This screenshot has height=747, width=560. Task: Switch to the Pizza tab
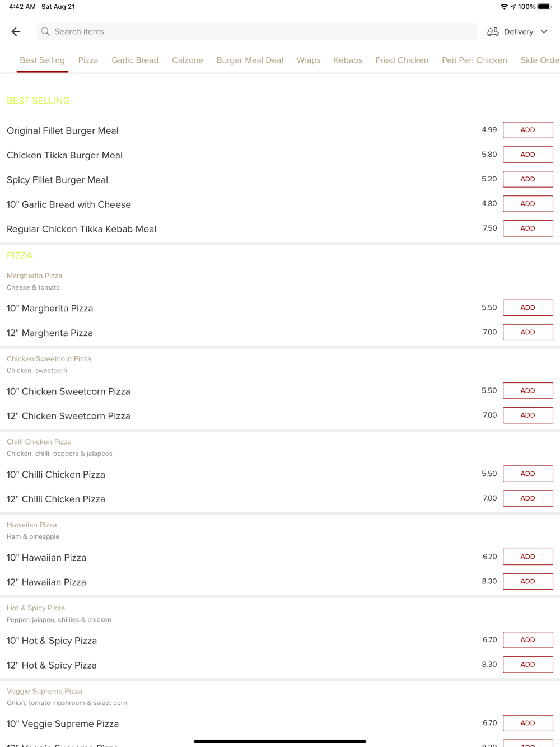88,60
